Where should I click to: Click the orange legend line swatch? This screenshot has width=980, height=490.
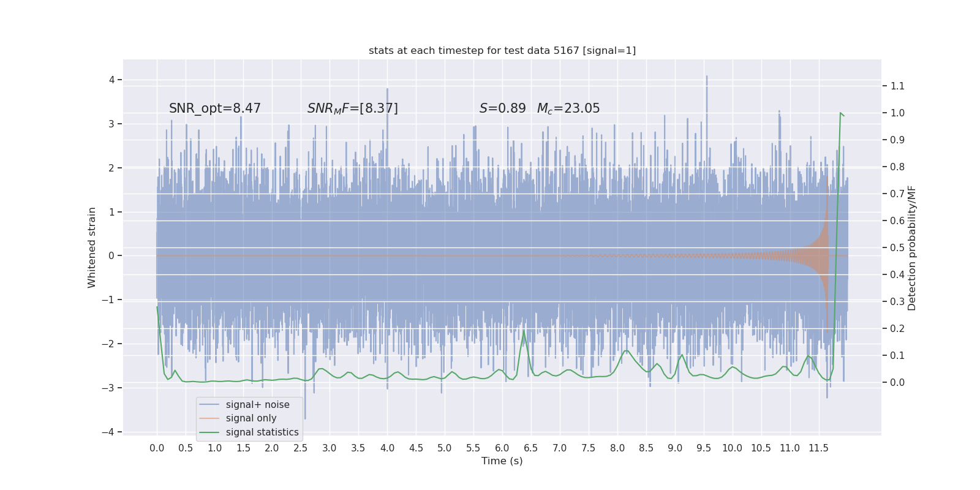(209, 418)
